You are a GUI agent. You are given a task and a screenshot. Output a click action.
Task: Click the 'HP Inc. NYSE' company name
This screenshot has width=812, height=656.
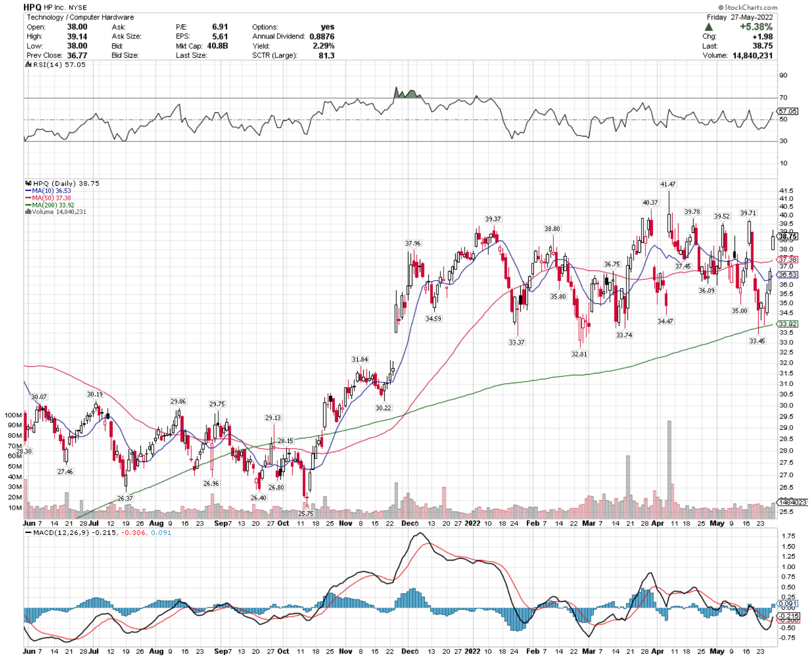tap(66, 7)
